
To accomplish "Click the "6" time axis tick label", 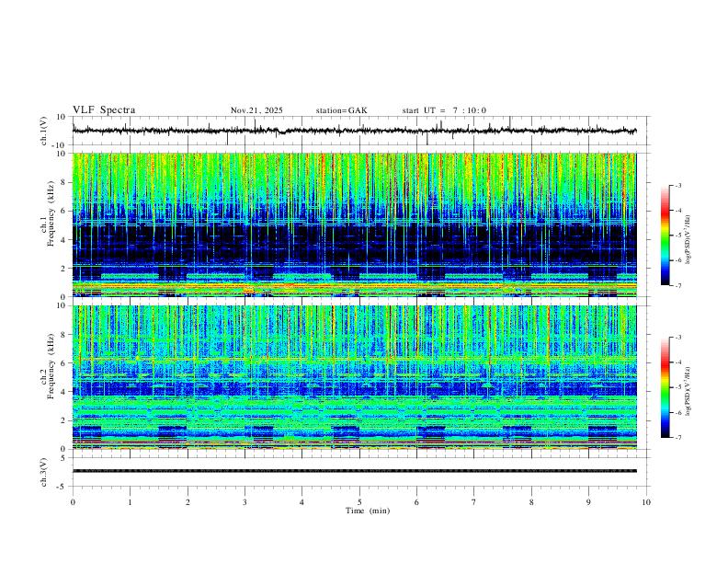I will [416, 502].
